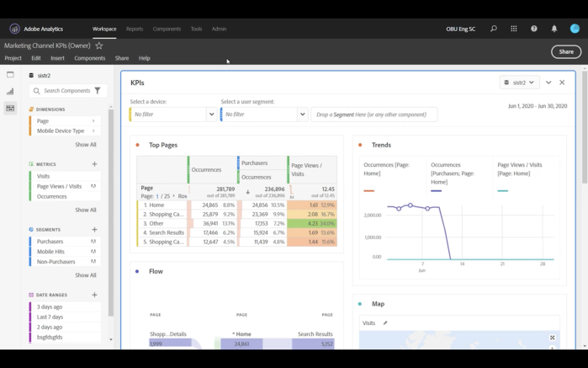Click the 4. Search Results table row
Viewport: 588px width, 368px height.
pos(236,232)
